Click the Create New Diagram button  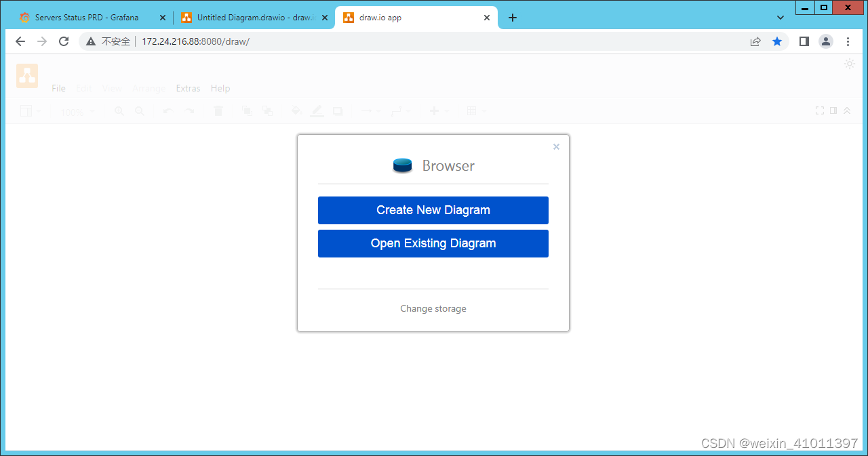pyautogui.click(x=433, y=210)
